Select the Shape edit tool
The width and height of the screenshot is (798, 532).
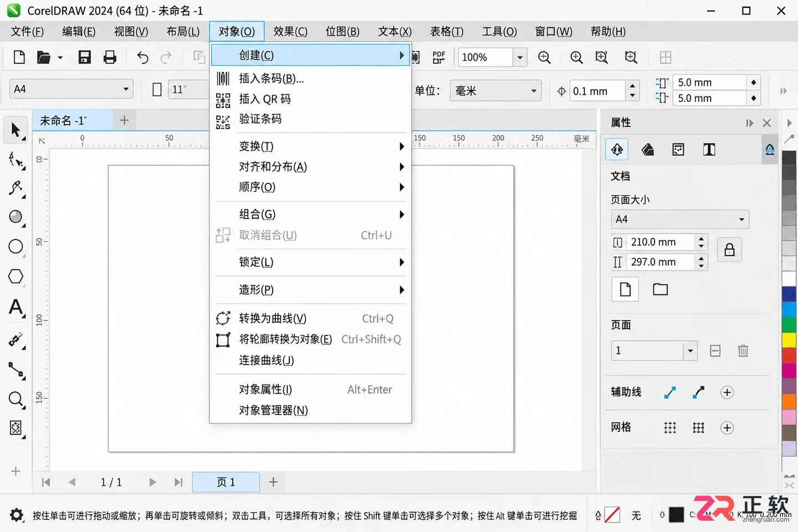pos(16,160)
